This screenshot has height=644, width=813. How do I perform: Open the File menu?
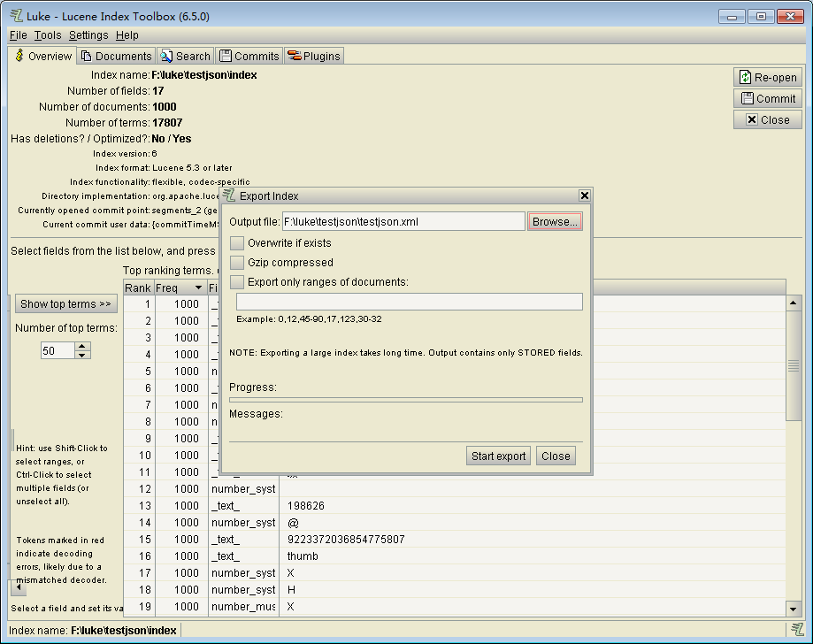tap(19, 35)
